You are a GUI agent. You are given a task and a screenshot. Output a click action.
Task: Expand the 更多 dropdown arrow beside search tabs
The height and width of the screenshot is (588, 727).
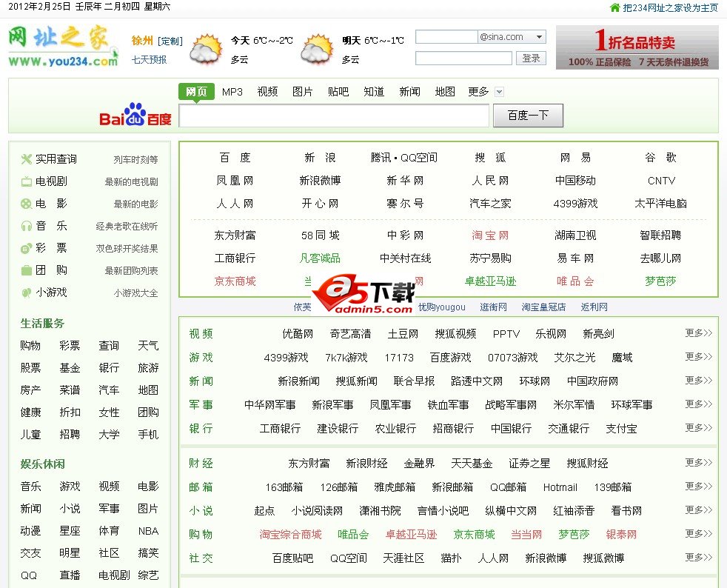(499, 92)
